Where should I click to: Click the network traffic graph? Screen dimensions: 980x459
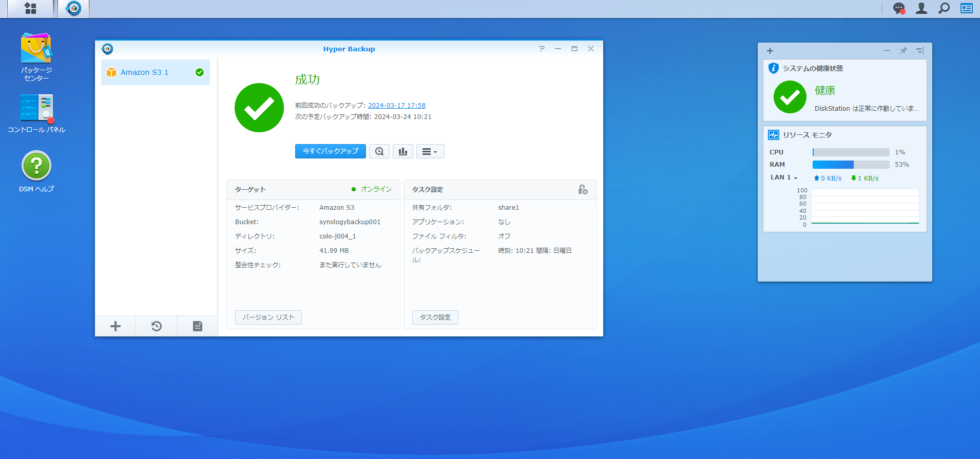(865, 207)
